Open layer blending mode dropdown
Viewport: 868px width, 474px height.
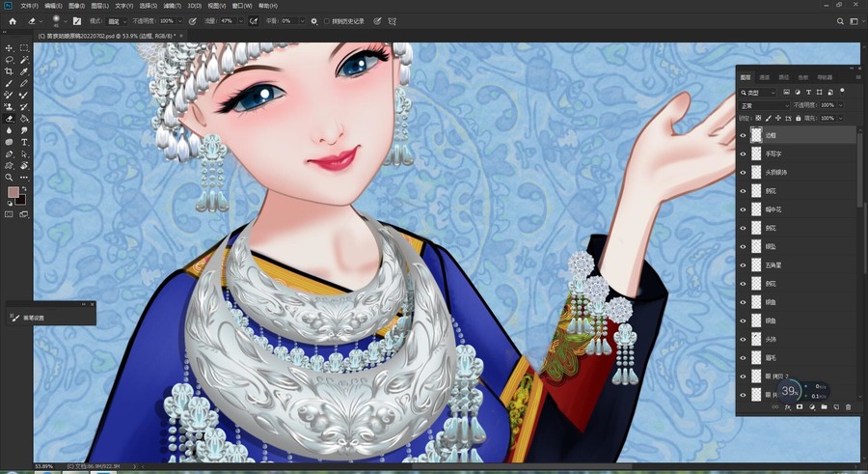(765, 105)
